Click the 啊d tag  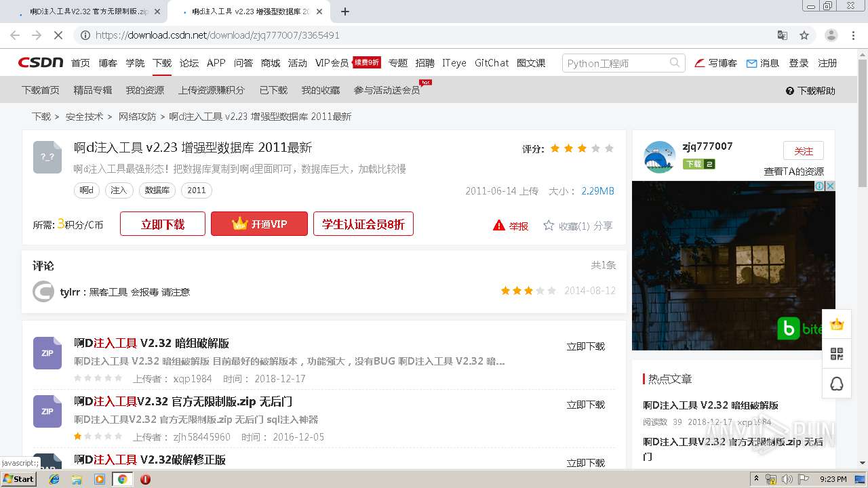tap(87, 190)
